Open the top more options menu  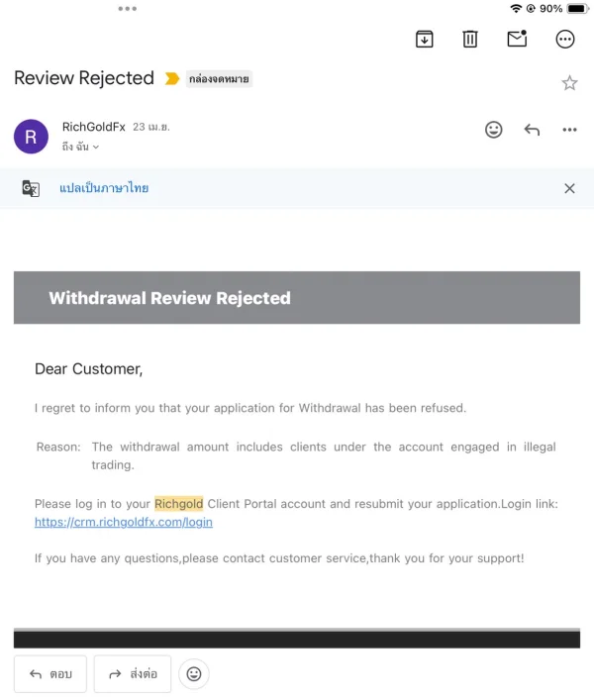565,39
